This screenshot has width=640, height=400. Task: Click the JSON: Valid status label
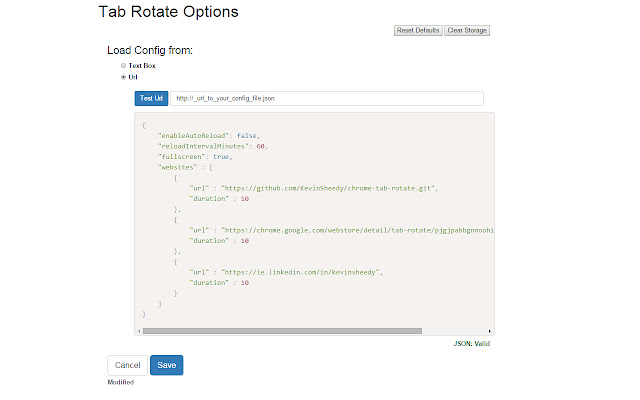pos(472,343)
